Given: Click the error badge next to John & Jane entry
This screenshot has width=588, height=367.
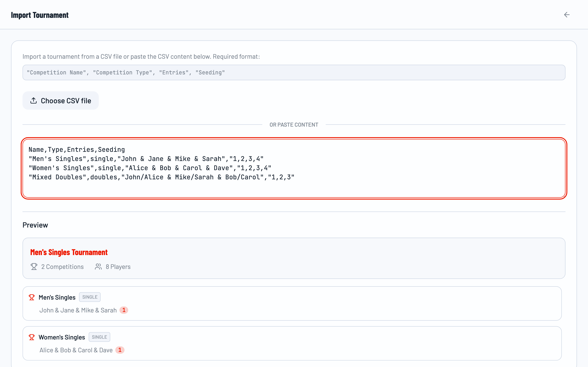Looking at the screenshot, I should click(x=124, y=310).
